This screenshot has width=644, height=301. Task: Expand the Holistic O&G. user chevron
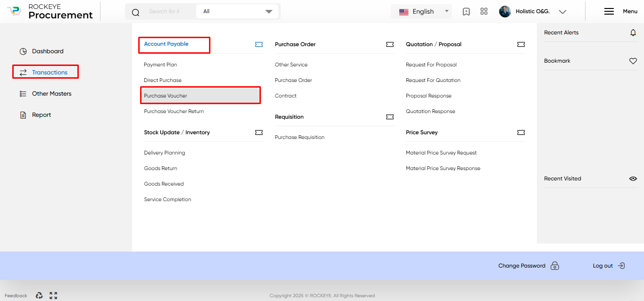562,12
